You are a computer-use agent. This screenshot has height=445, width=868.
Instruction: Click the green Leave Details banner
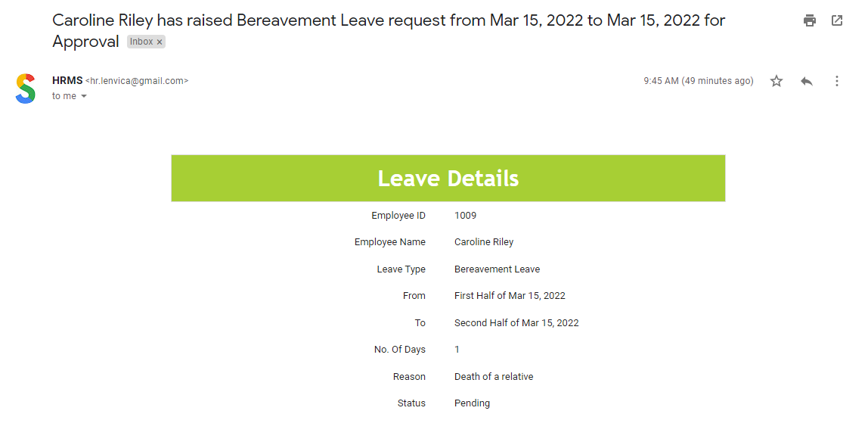point(448,179)
